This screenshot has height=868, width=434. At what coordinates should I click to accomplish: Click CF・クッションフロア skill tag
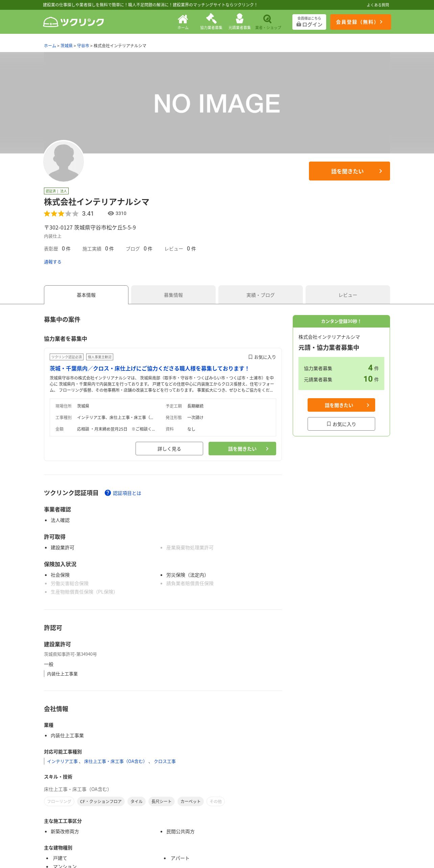101,801
